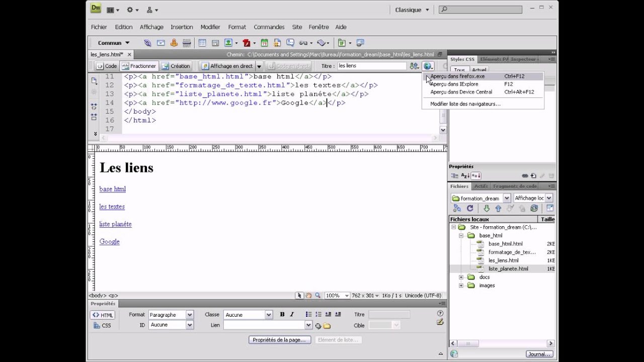Open the Format Paragraphe dropdown
Viewport: 644px width, 362px height.
pos(190,315)
